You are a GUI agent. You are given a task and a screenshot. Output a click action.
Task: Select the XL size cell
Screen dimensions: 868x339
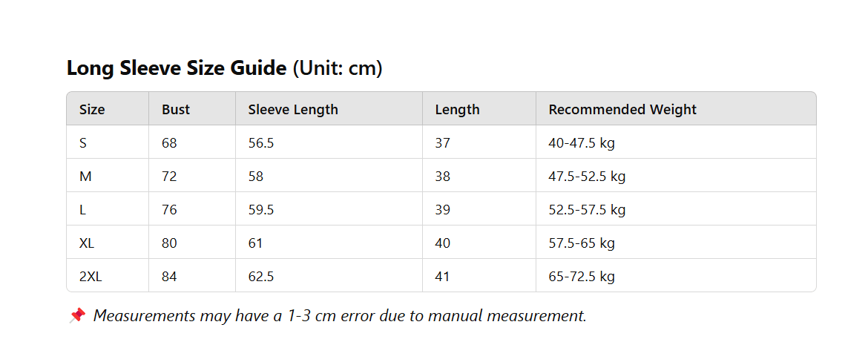[87, 243]
